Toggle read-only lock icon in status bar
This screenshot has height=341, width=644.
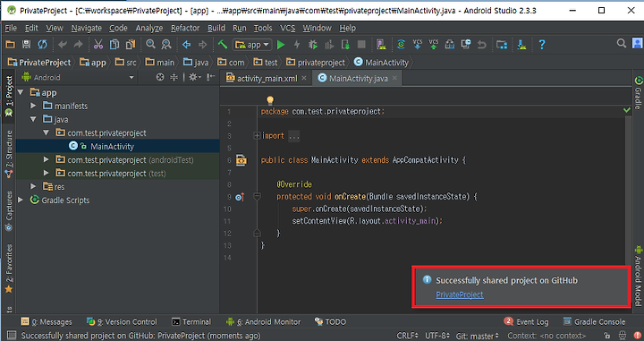point(607,336)
